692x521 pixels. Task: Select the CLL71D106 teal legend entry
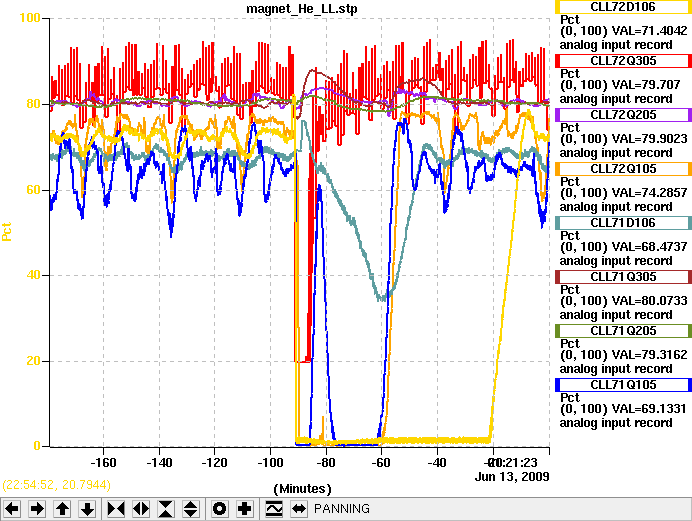click(623, 223)
